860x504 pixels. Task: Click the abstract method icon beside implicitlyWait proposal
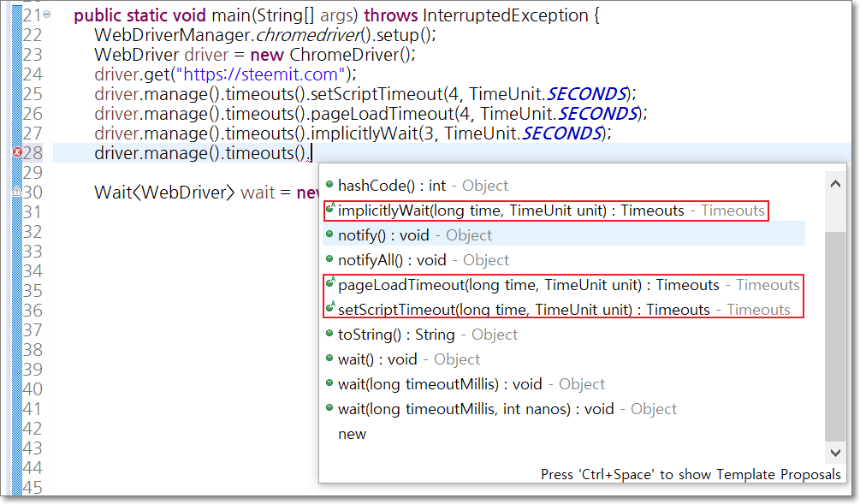click(330, 209)
